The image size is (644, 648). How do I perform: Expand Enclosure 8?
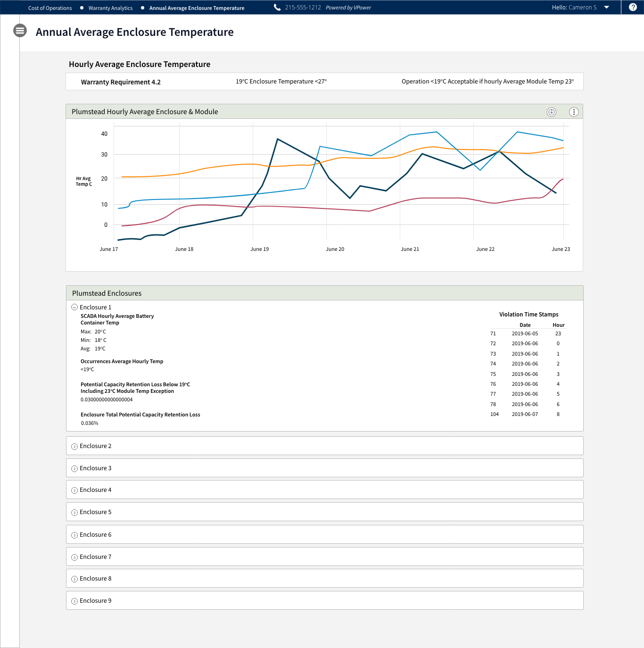point(74,579)
